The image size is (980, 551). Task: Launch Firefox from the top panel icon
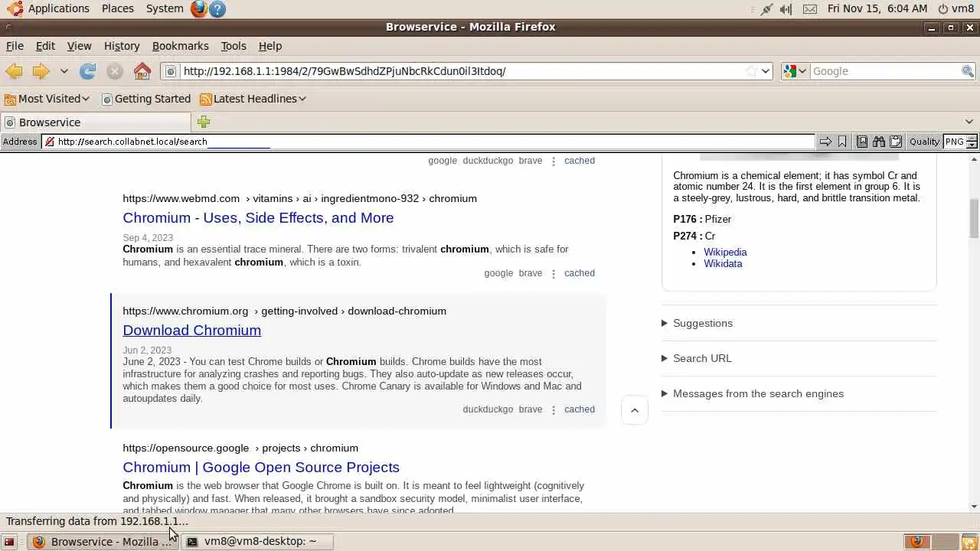coord(199,9)
